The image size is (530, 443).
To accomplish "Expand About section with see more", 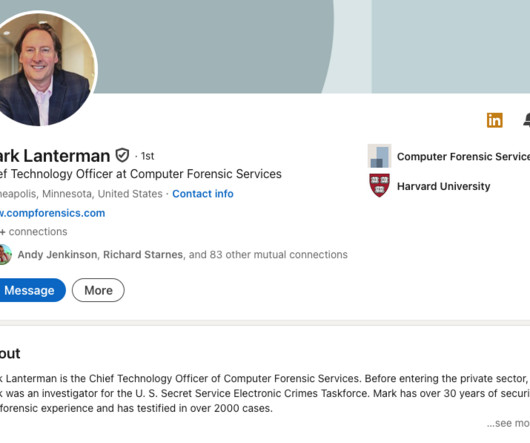I will click(x=508, y=423).
